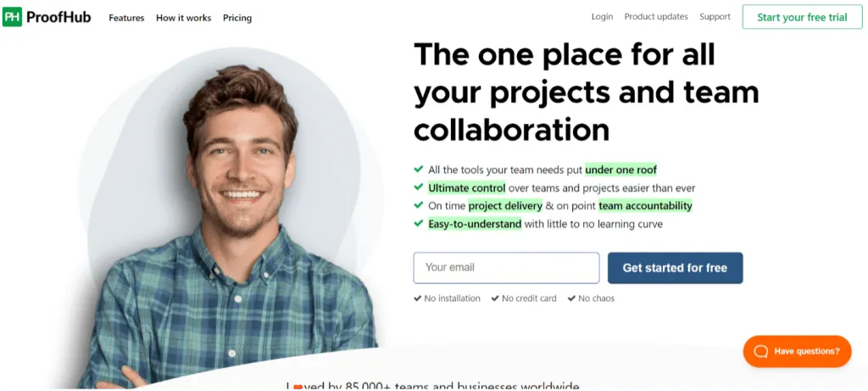The height and width of the screenshot is (391, 868).
Task: Click checkmark next to 'Ultimate control' line
Action: pyautogui.click(x=419, y=187)
